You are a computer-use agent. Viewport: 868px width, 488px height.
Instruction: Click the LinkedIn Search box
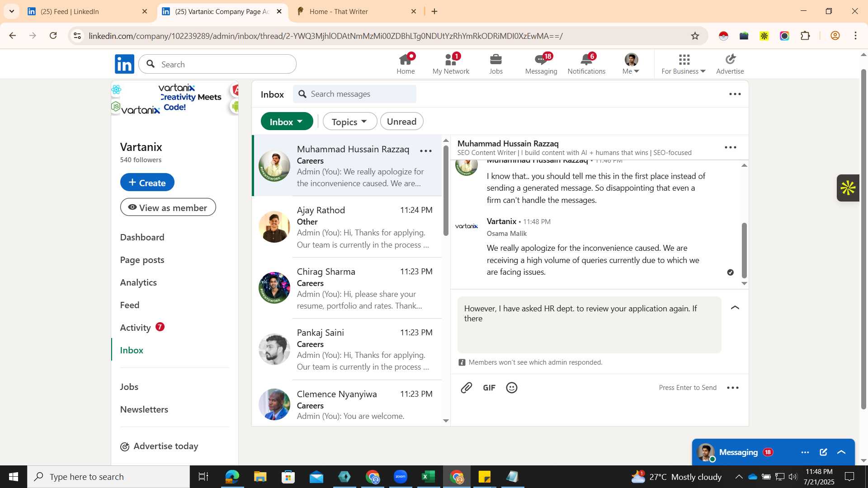pos(217,64)
